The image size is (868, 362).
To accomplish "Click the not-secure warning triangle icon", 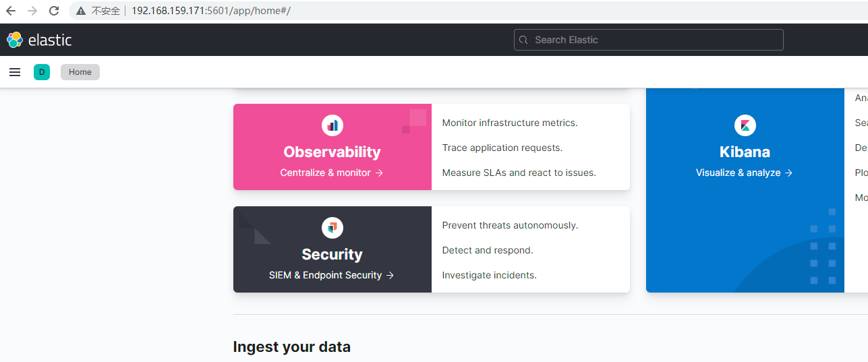I will [82, 11].
